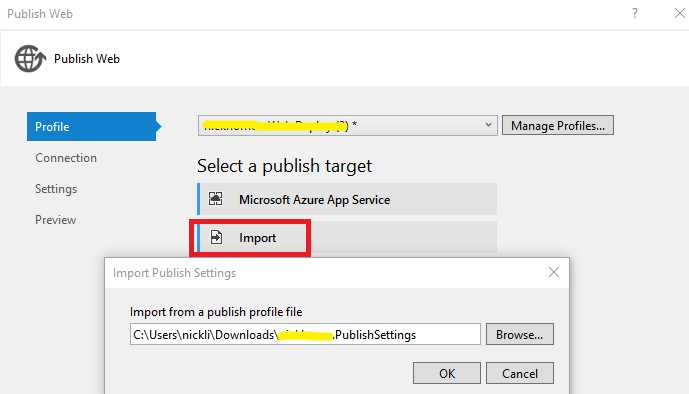Switch to the Preview step
This screenshot has height=394, width=689.
pyautogui.click(x=55, y=220)
